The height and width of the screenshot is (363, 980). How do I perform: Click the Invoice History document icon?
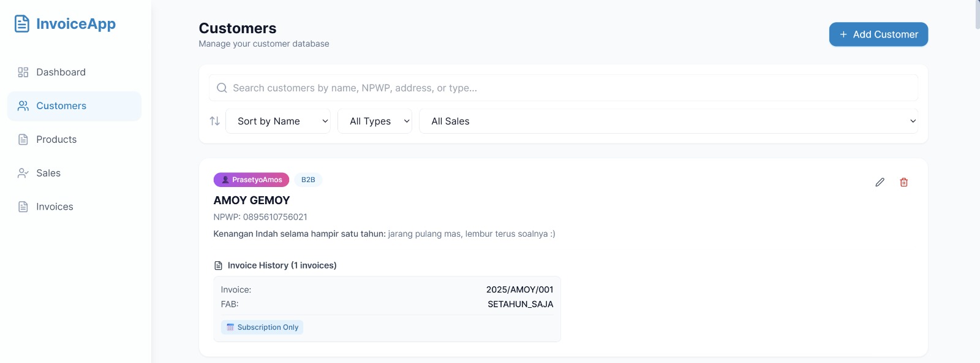coord(218,266)
